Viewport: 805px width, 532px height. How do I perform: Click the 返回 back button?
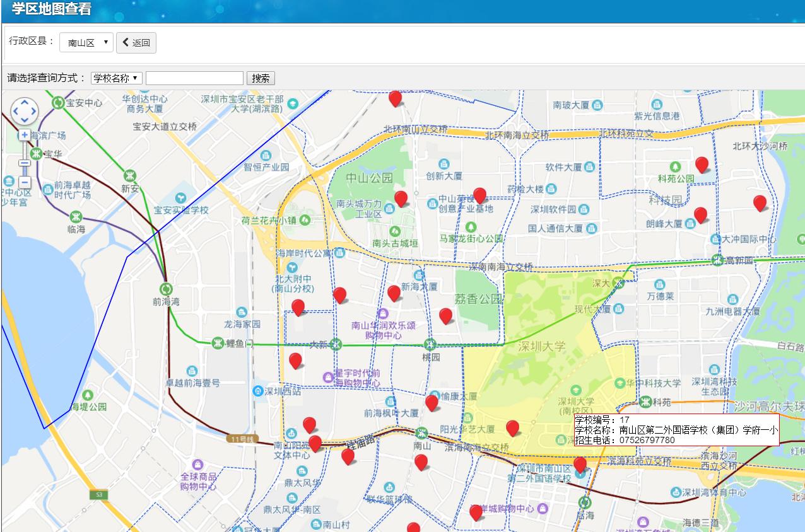(136, 43)
